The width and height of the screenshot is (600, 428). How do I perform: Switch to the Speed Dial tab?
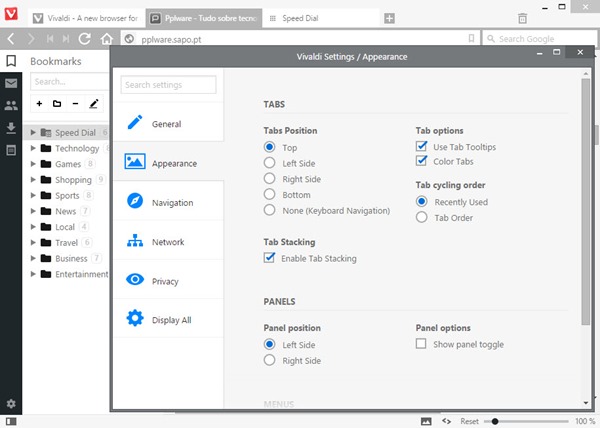[321, 18]
